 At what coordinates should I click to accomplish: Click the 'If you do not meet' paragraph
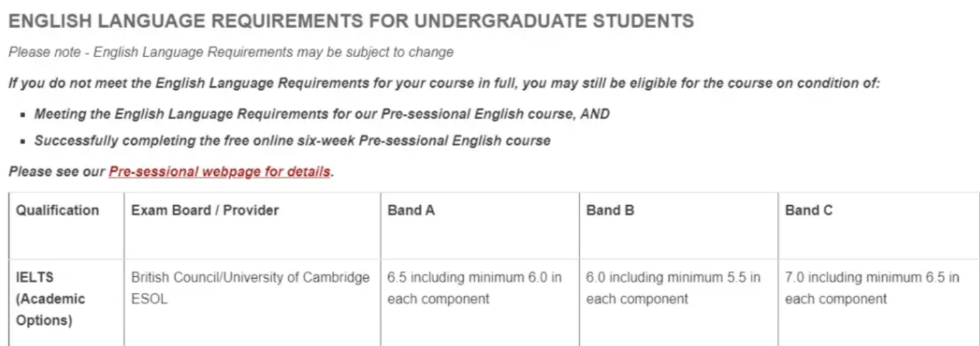tap(444, 83)
